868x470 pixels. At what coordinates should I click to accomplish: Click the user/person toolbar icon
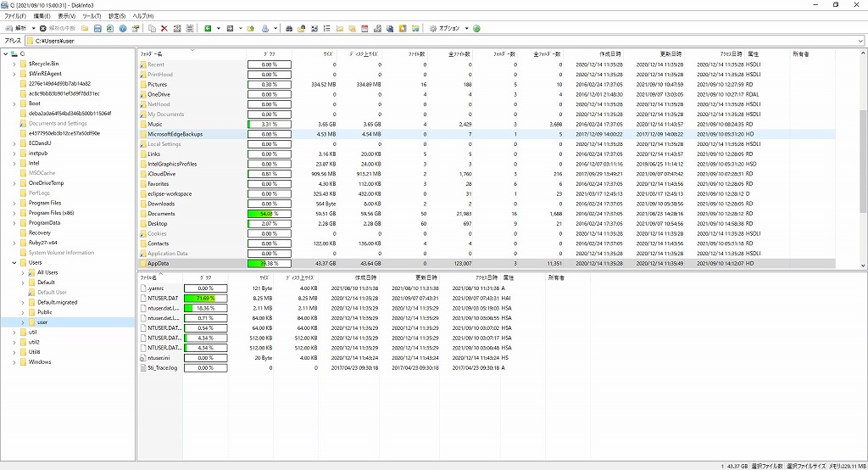pos(265,28)
